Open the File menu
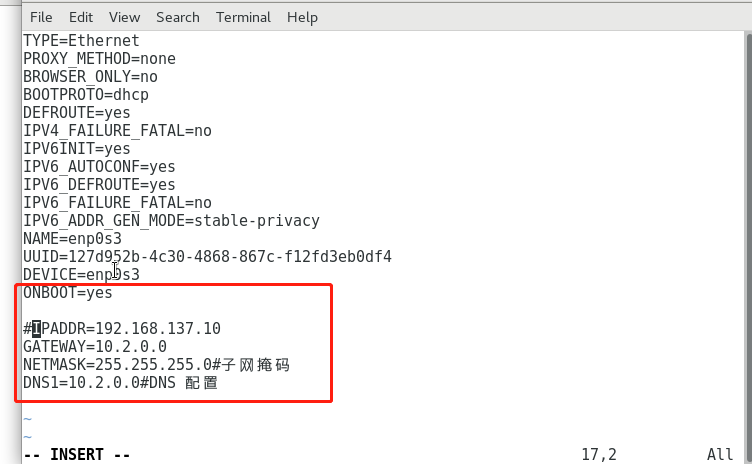Screen dimensions: 752x464 (41, 17)
